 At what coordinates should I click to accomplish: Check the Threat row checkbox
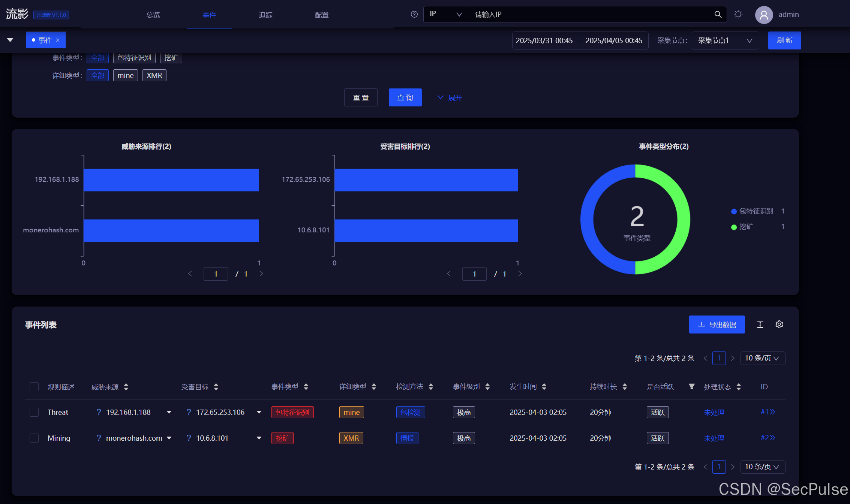click(x=34, y=412)
